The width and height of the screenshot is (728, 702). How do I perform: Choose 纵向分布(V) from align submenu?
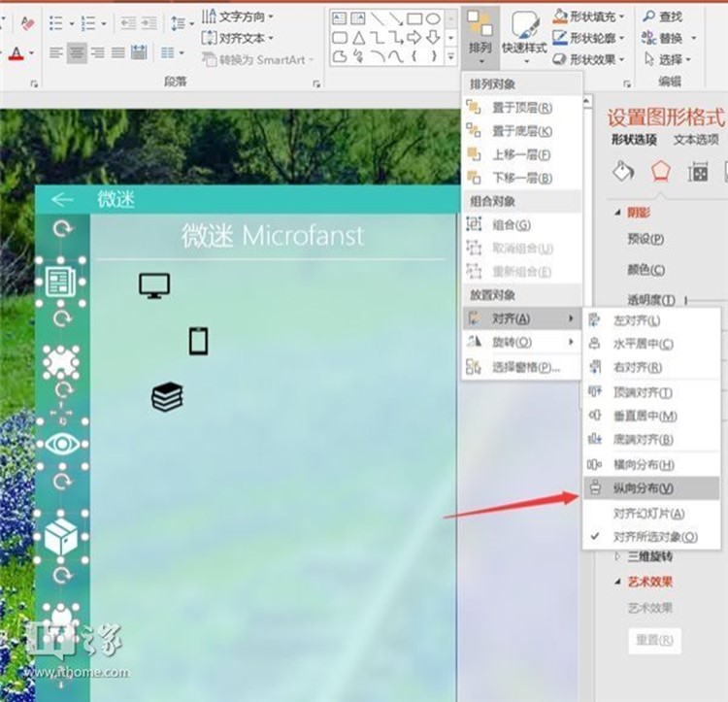pyautogui.click(x=643, y=488)
